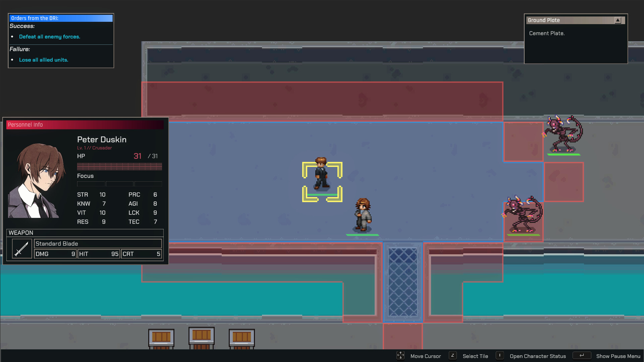
Task: Click the Enter key Pause Menu icon
Action: click(x=582, y=356)
